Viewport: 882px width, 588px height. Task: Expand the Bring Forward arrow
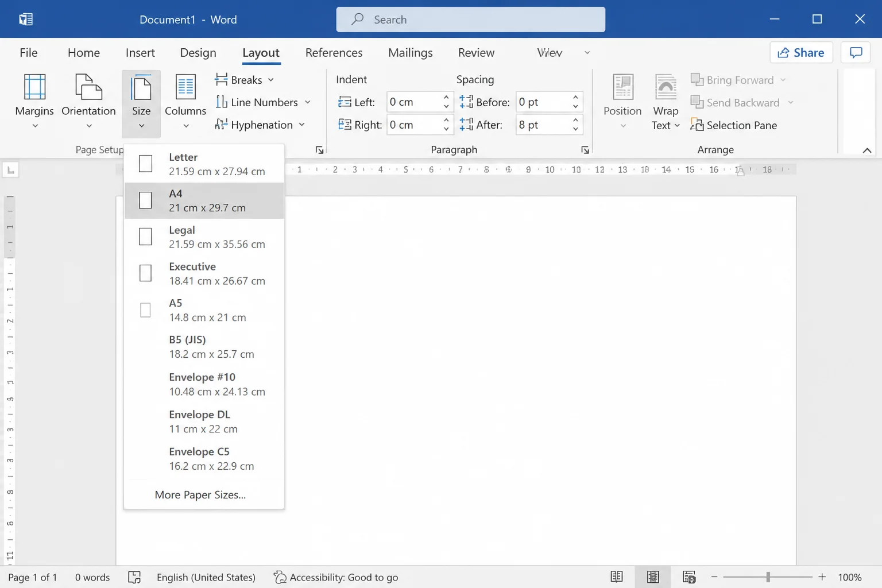(x=783, y=80)
